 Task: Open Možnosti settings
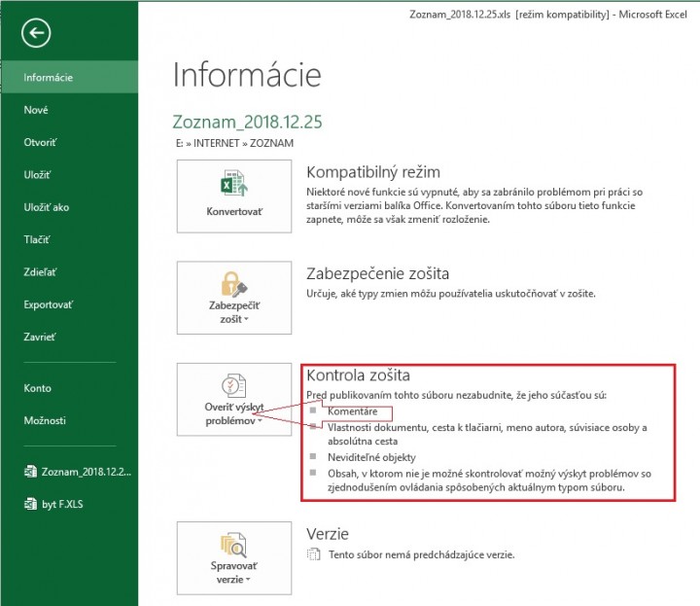tap(45, 420)
